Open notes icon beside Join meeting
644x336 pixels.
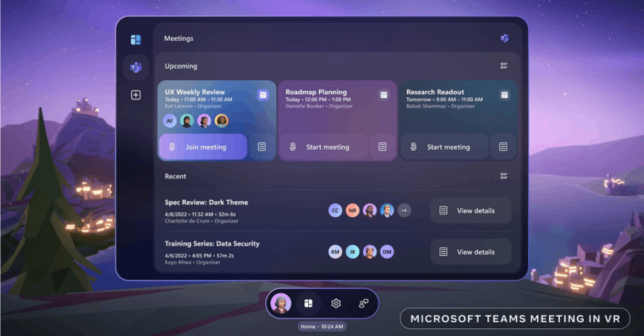262,147
